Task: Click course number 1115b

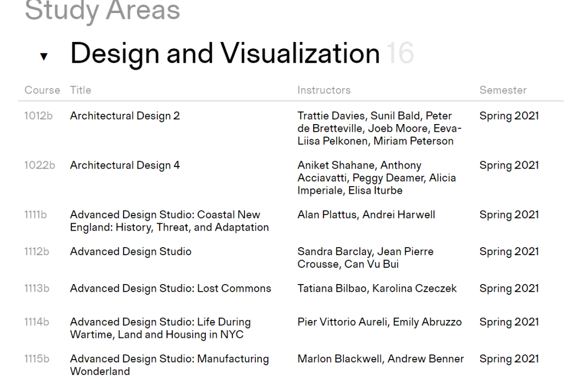Action: [36, 359]
